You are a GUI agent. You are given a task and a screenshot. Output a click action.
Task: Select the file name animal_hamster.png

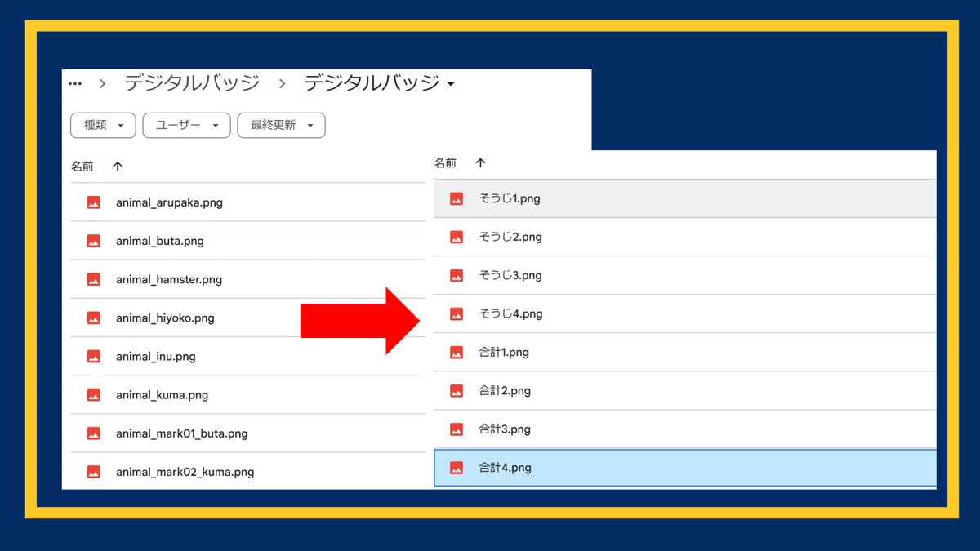[x=169, y=279]
